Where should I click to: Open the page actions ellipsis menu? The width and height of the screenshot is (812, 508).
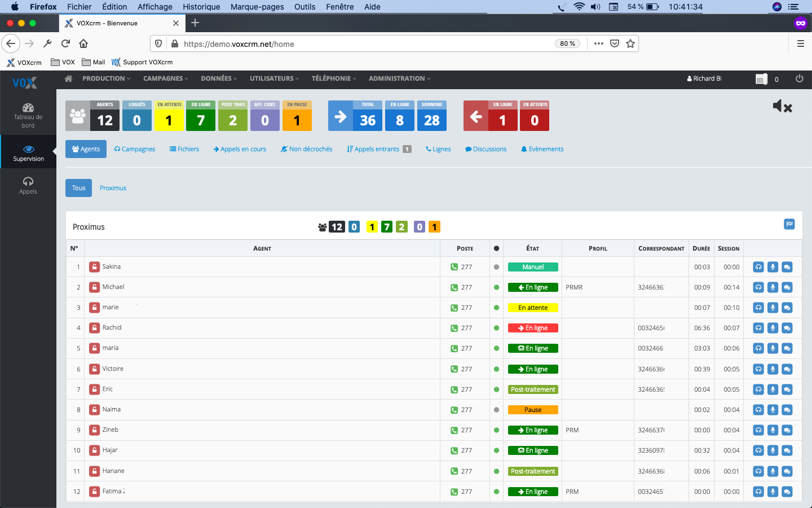coord(599,43)
